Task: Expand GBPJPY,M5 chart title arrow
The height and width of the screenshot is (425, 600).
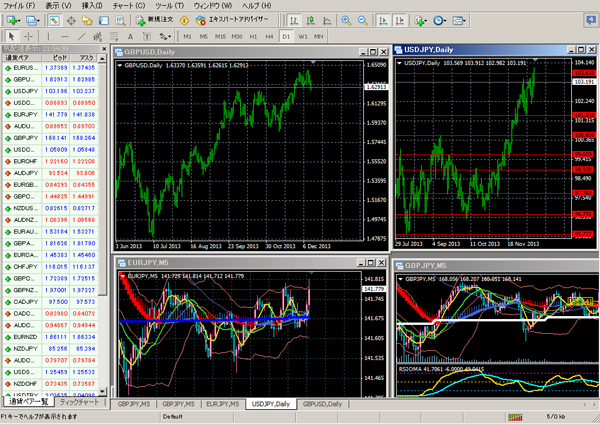Action: (x=400, y=279)
